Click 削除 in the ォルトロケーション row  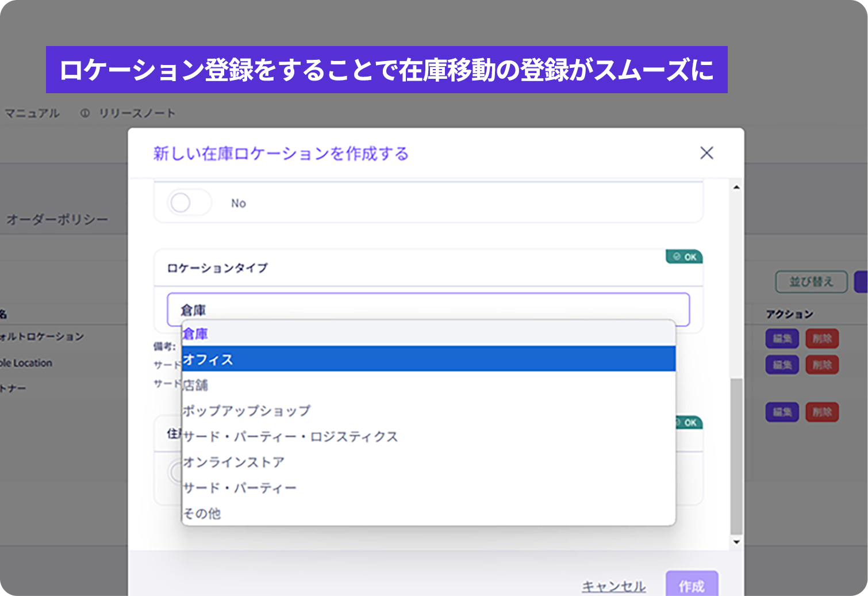[x=822, y=339]
